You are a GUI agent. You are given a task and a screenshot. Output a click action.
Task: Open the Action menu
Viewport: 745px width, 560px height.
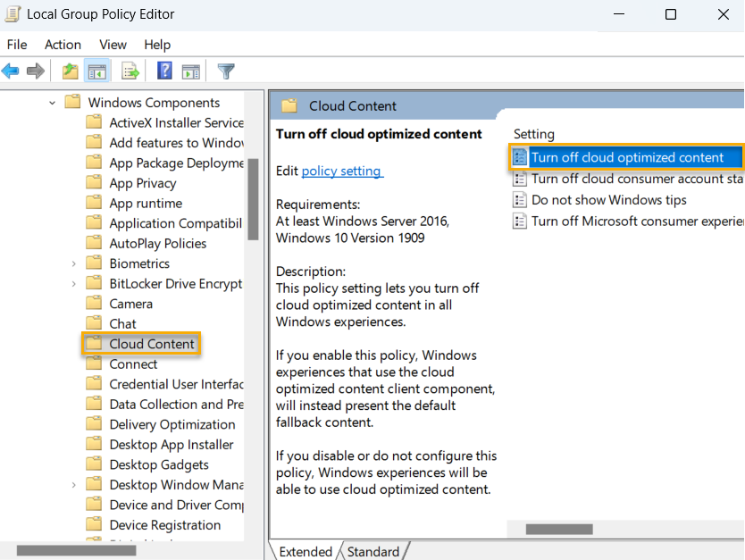point(63,45)
